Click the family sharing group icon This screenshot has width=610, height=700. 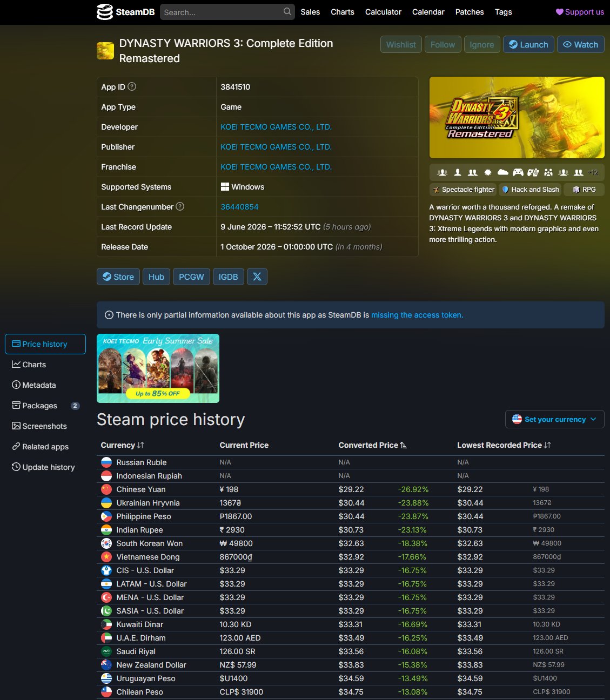tap(548, 172)
